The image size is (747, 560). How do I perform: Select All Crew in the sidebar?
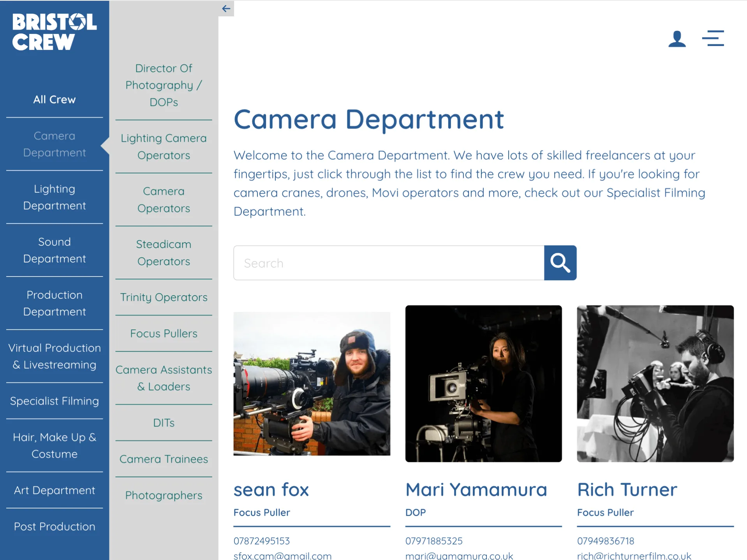tap(54, 100)
